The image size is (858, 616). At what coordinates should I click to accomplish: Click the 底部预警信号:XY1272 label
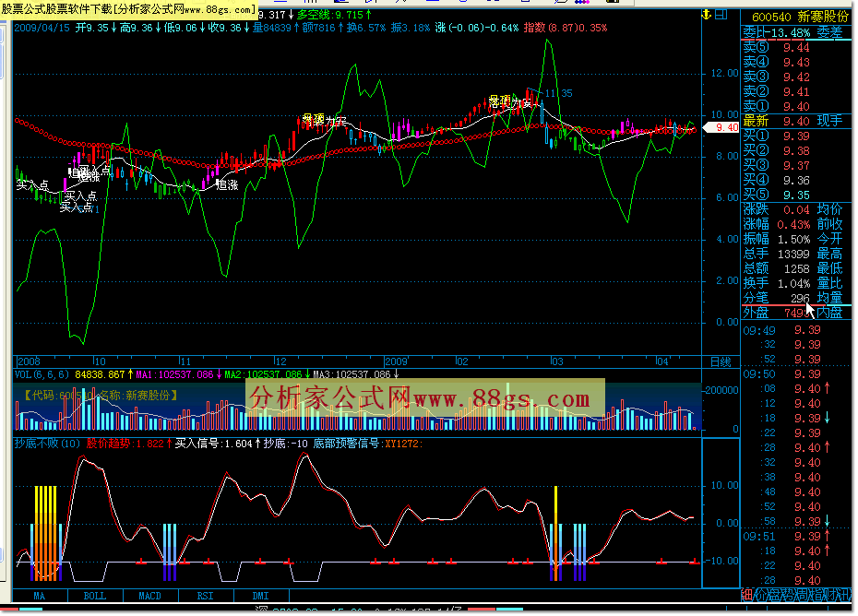tap(368, 444)
